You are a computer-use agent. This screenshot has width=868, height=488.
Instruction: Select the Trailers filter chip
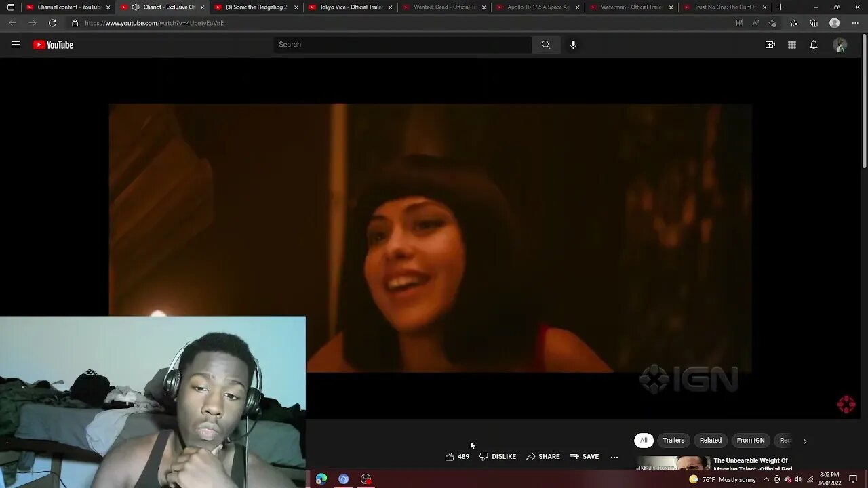[x=673, y=441]
